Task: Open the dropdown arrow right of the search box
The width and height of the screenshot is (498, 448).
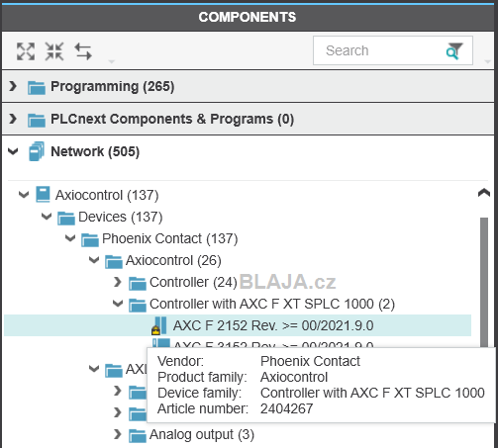Action: (487, 61)
